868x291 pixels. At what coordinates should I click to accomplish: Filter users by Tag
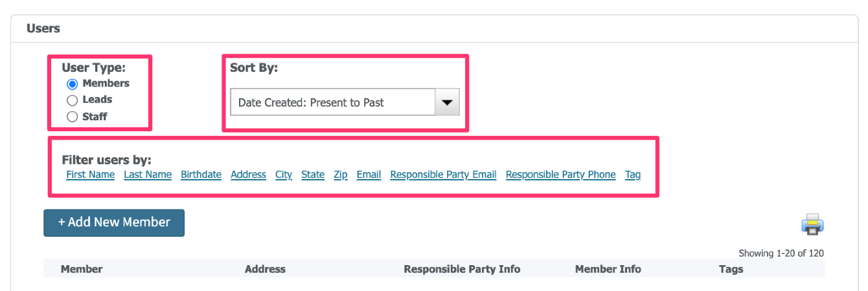click(633, 175)
